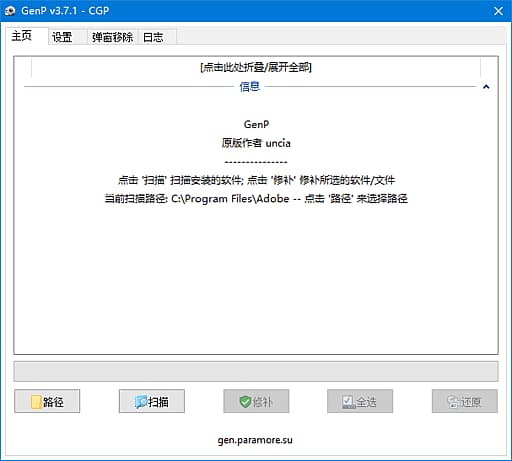Click the folder icon on 路径 button
This screenshot has width=512, height=461.
36,402
